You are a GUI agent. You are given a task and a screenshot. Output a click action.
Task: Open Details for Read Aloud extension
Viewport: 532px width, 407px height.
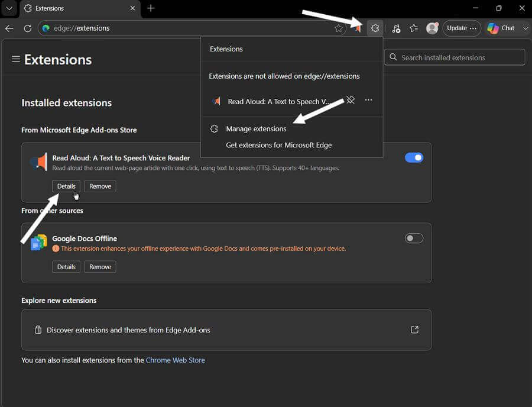pos(66,186)
